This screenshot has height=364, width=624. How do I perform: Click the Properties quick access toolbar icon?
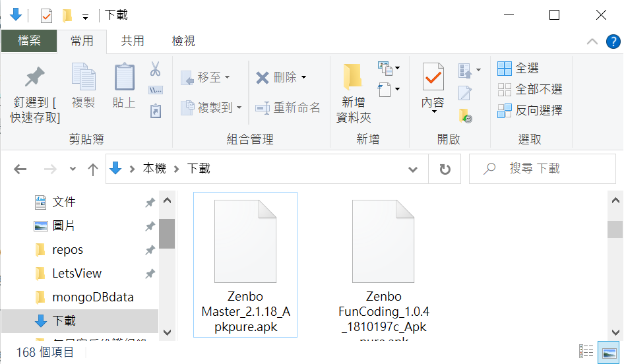(x=47, y=16)
